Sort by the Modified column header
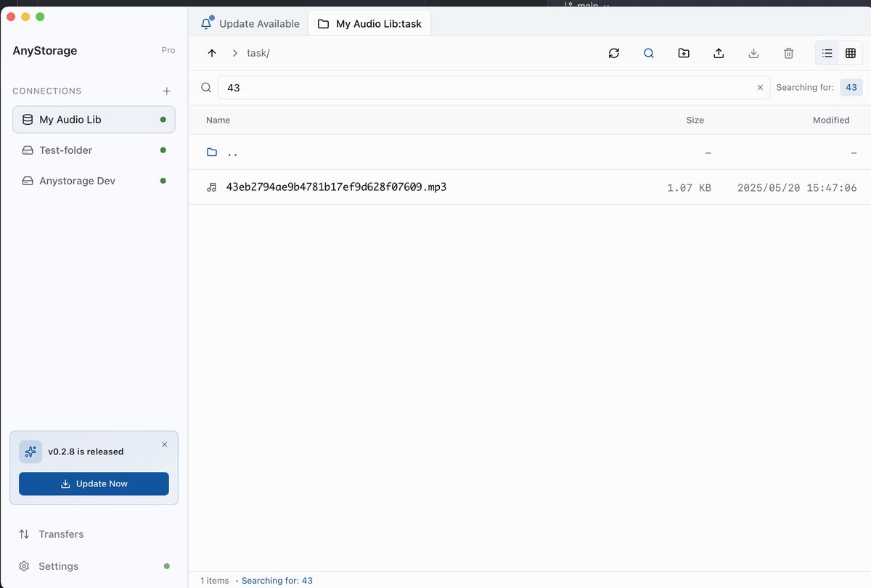871x588 pixels. click(831, 120)
